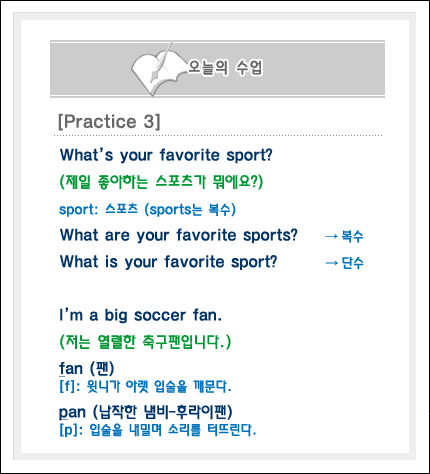Click the dotted divider under Practice 3
The image size is (430, 474).
218,136
